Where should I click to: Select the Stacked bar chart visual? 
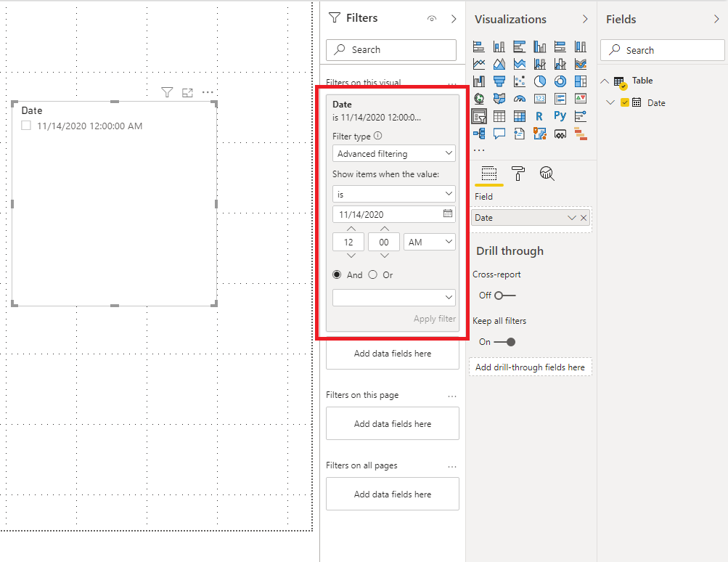coord(478,46)
